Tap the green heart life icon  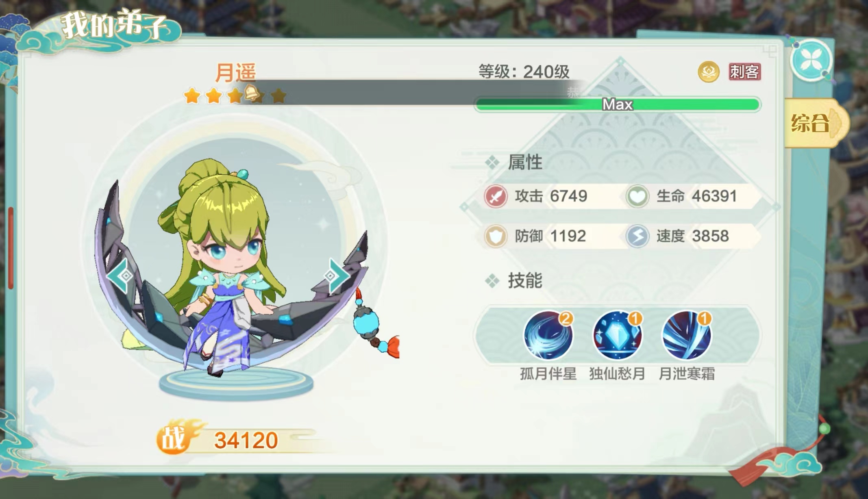[x=637, y=196]
